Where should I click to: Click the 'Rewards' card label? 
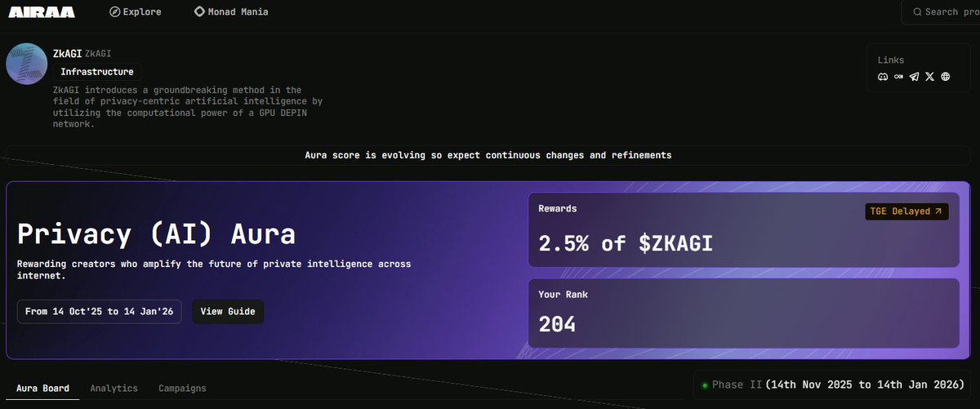(558, 209)
